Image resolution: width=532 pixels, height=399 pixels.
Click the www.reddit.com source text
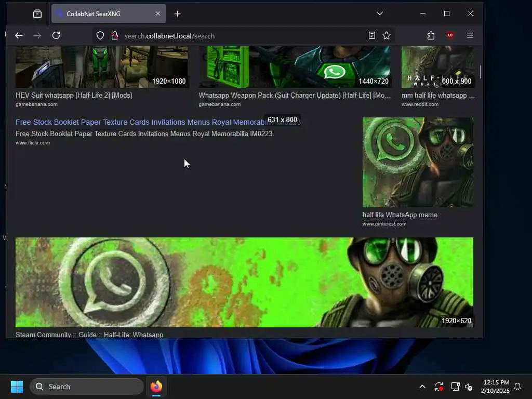coord(420,104)
